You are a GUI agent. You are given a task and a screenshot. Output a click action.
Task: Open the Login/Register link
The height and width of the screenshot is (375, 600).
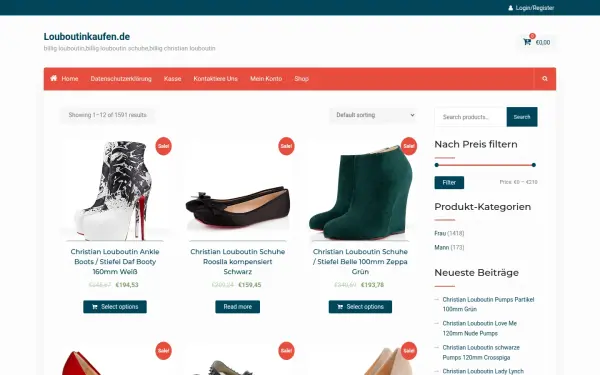531,8
